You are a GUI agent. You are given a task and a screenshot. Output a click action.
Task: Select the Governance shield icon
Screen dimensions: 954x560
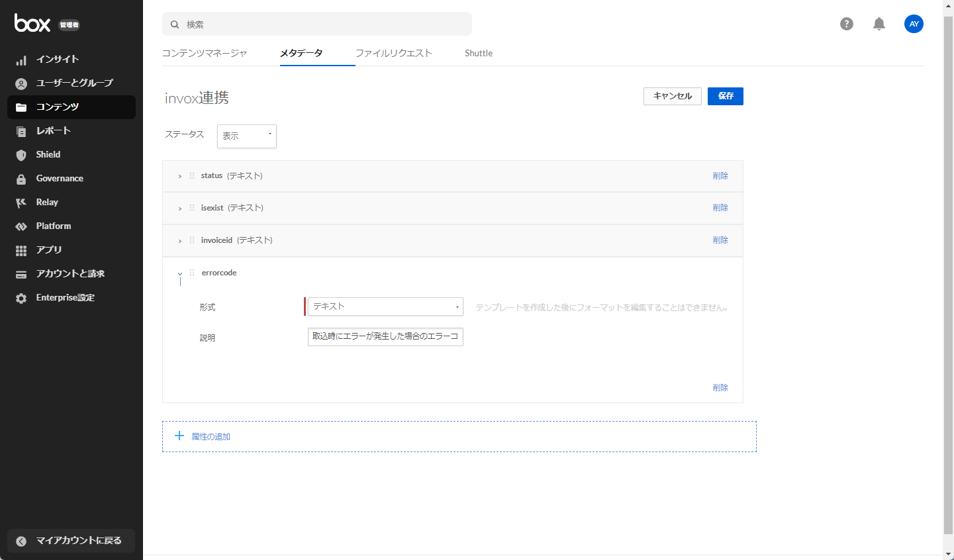(x=21, y=178)
